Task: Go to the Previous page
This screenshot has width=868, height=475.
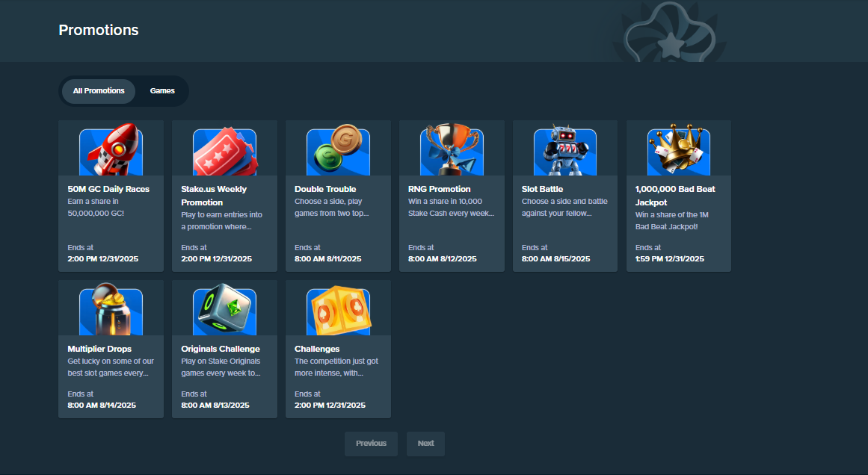Action: 371,444
